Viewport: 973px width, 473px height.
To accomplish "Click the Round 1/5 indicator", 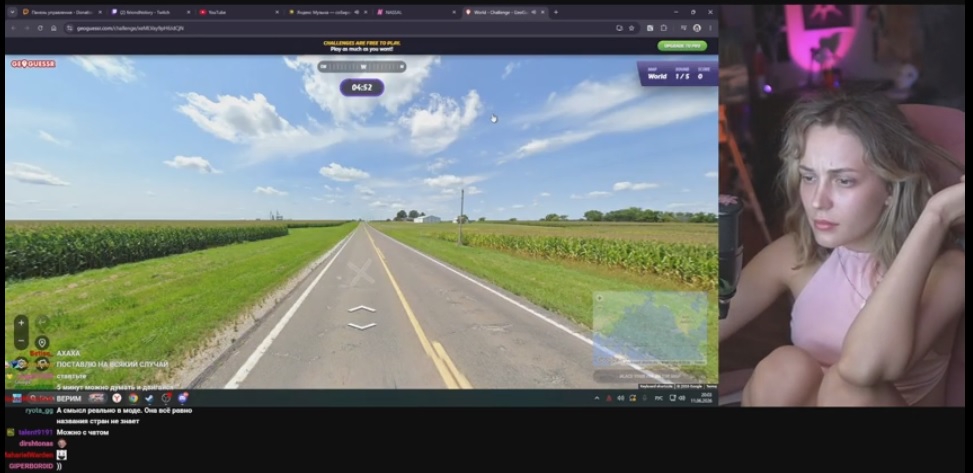I will tap(682, 74).
